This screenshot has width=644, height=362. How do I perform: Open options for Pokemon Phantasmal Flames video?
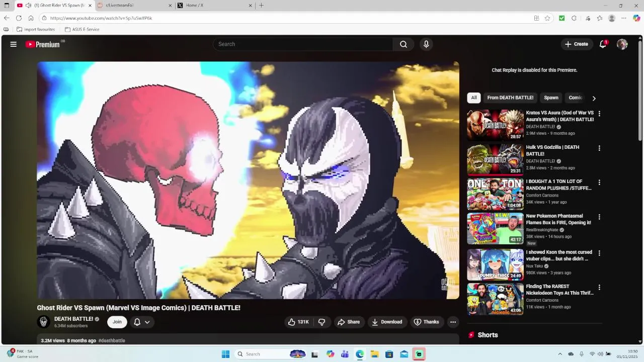pos(599,217)
